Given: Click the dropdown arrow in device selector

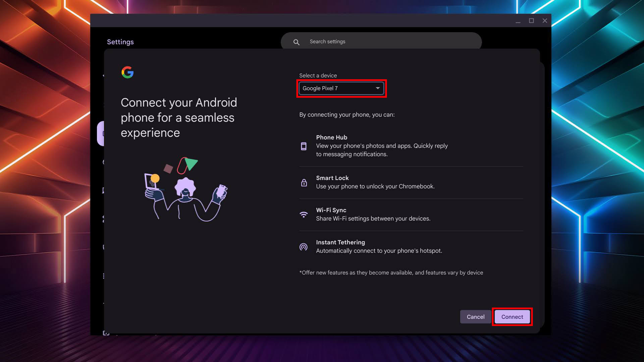Looking at the screenshot, I should pos(378,88).
